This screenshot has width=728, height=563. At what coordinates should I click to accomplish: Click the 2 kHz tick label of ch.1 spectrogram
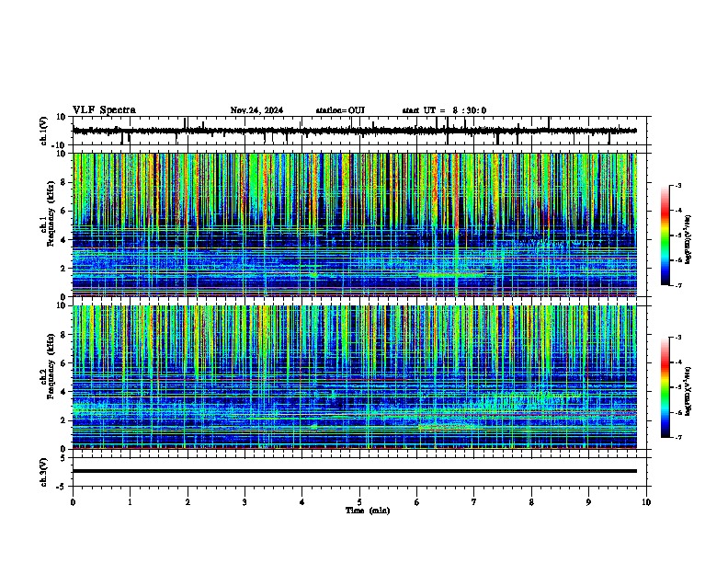point(65,269)
